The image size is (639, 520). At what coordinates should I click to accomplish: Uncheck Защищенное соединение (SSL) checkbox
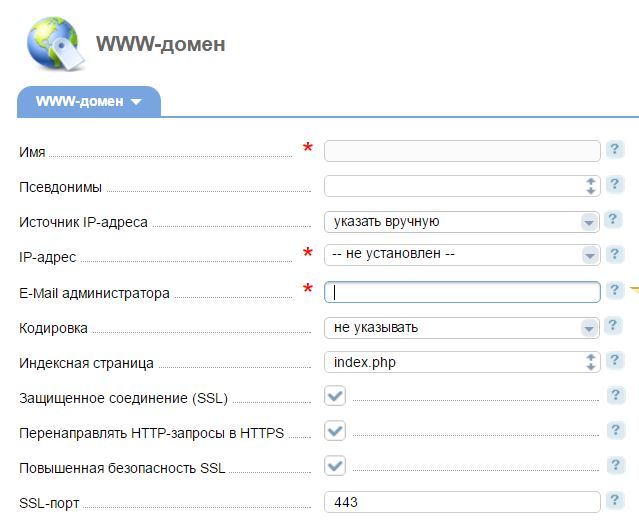click(x=335, y=396)
